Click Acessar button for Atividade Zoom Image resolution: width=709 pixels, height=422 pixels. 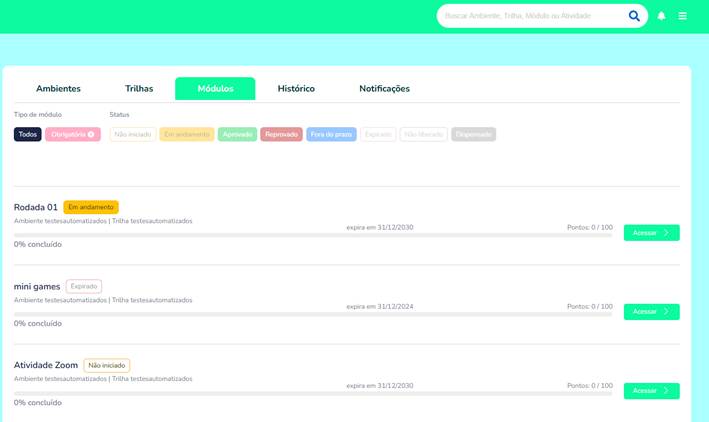[652, 391]
